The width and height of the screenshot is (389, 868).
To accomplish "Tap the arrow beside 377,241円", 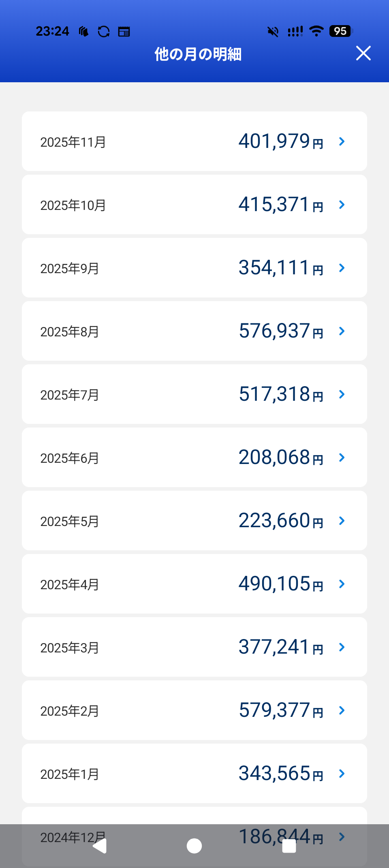I will [342, 647].
